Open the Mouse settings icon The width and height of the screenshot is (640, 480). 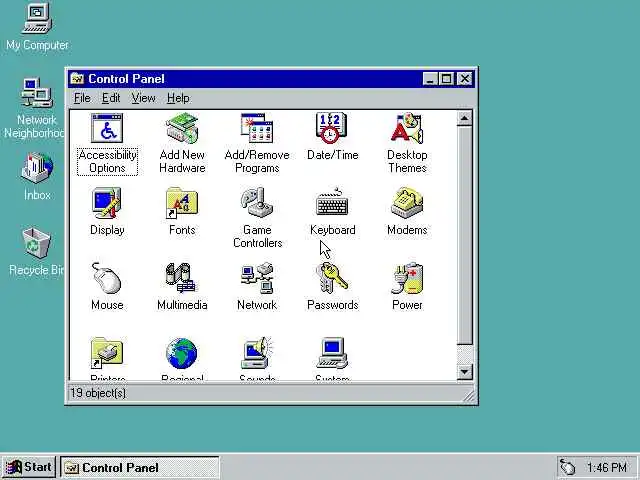click(107, 278)
